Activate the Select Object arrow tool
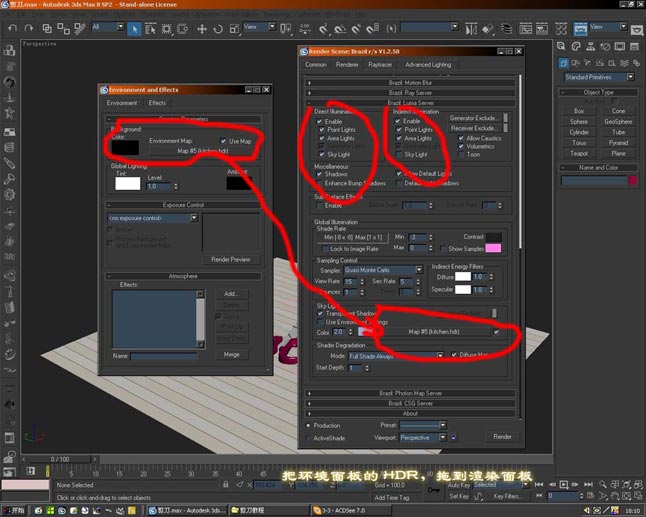The height and width of the screenshot is (517, 646). pyautogui.click(x=134, y=28)
